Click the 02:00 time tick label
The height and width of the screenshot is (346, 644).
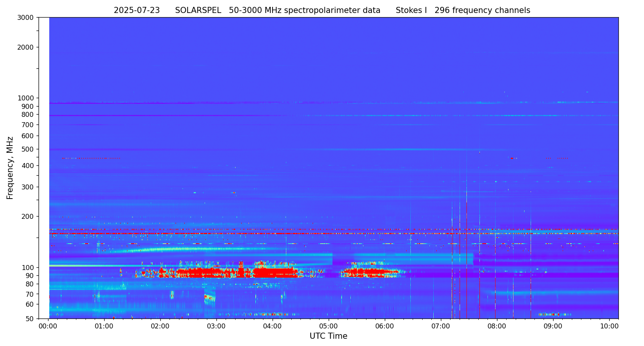click(x=160, y=327)
